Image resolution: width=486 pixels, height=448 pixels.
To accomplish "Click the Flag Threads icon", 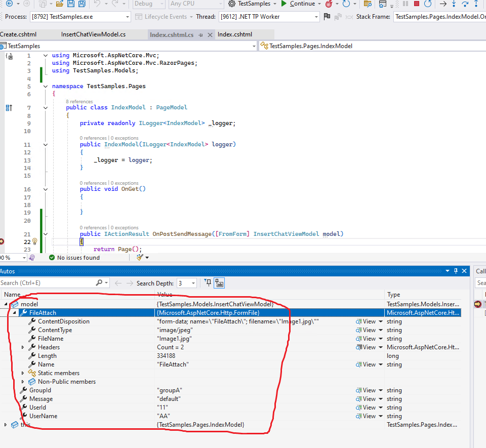I will coord(327,16).
